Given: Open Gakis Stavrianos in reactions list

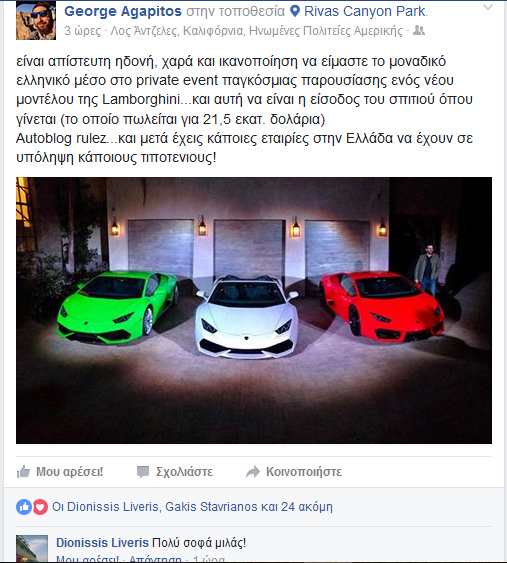Looking at the screenshot, I should tap(211, 507).
